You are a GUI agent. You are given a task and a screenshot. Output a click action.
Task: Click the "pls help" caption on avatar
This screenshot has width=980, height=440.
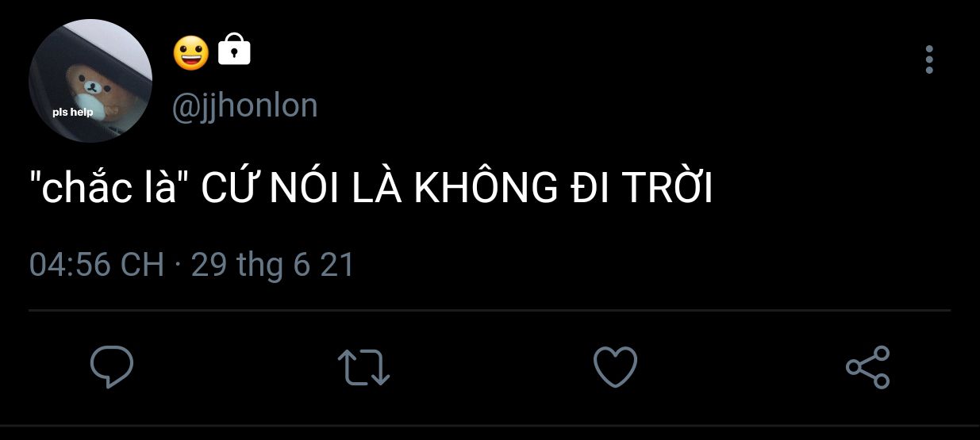pyautogui.click(x=73, y=112)
